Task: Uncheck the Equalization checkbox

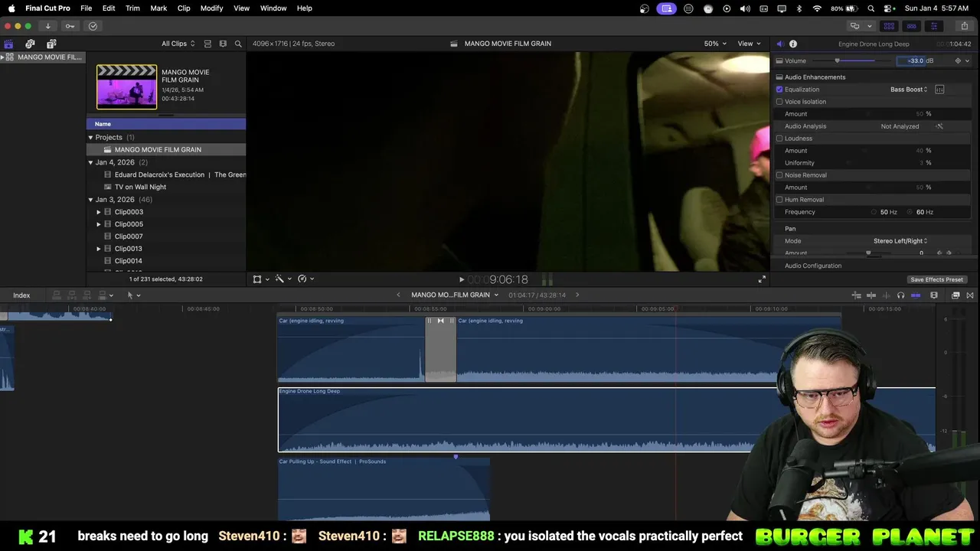Action: click(x=779, y=90)
